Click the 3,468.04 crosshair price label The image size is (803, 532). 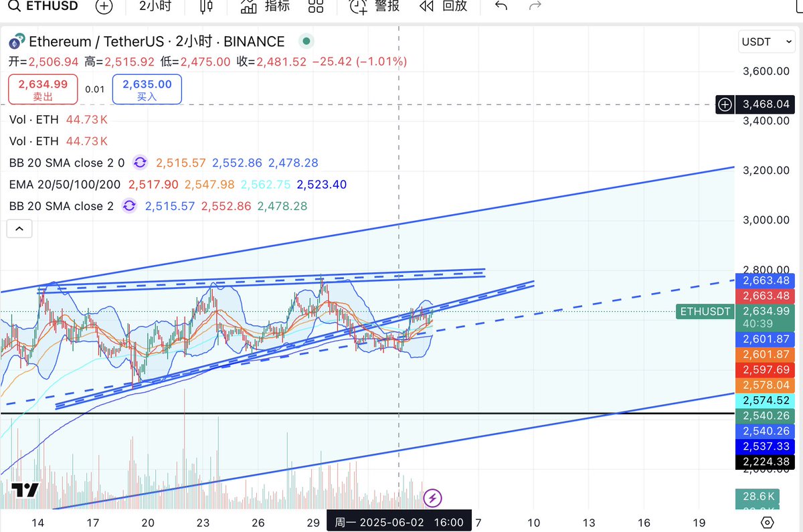tap(766, 104)
